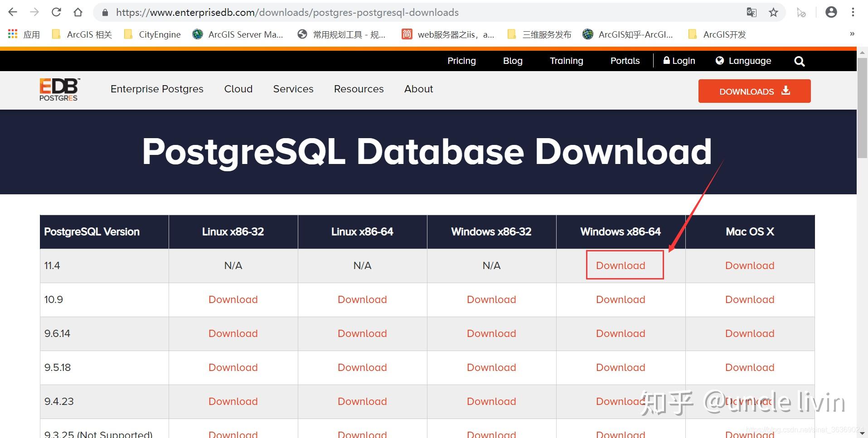Open the Google Translate icon in address bar

(x=752, y=12)
